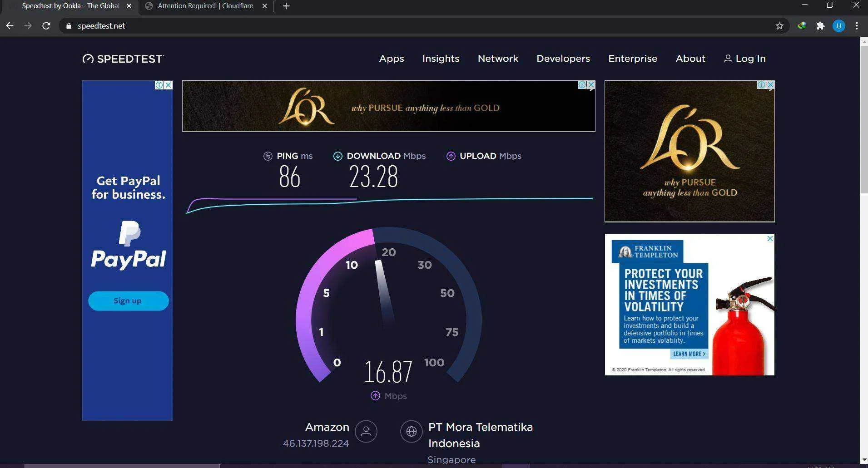868x468 pixels.
Task: Click the site lock padlock icon
Action: [x=69, y=26]
